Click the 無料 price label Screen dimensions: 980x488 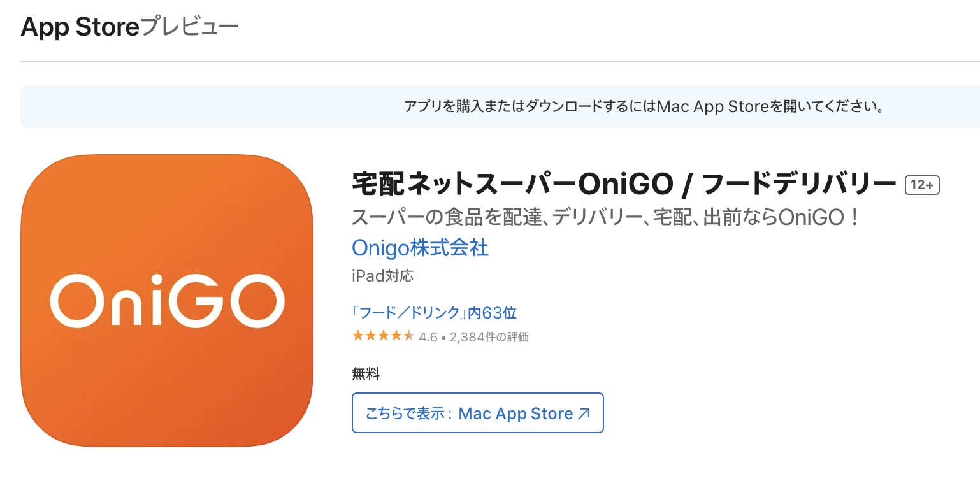pos(364,375)
